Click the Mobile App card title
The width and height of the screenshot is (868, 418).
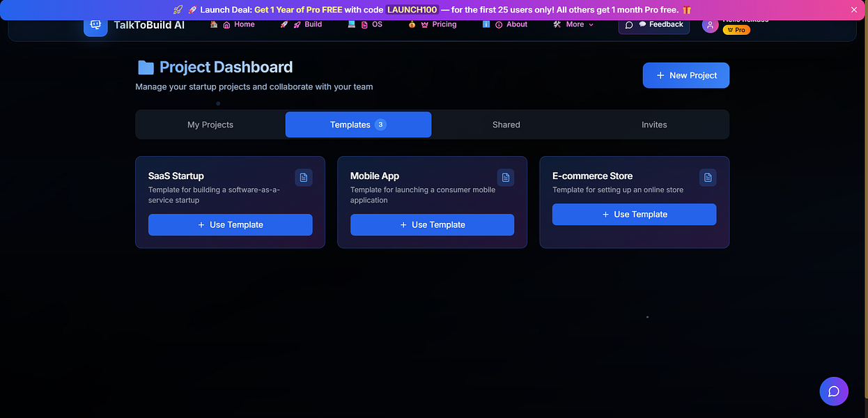tap(375, 176)
